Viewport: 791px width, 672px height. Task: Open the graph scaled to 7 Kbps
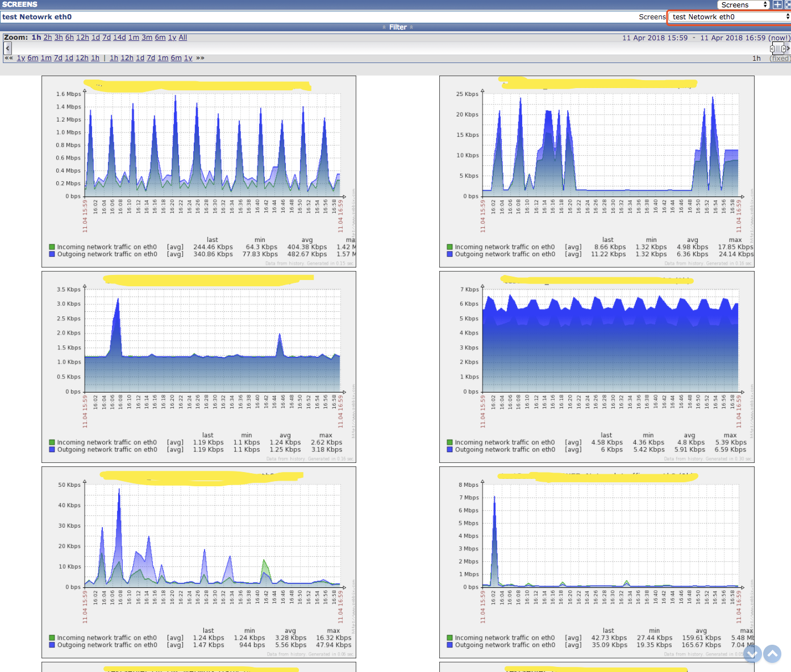597,367
